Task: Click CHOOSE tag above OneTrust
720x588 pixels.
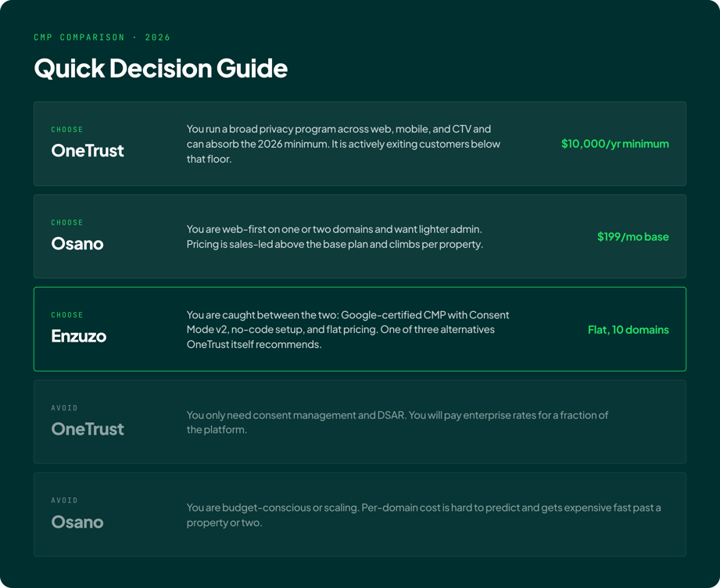Action: click(67, 130)
